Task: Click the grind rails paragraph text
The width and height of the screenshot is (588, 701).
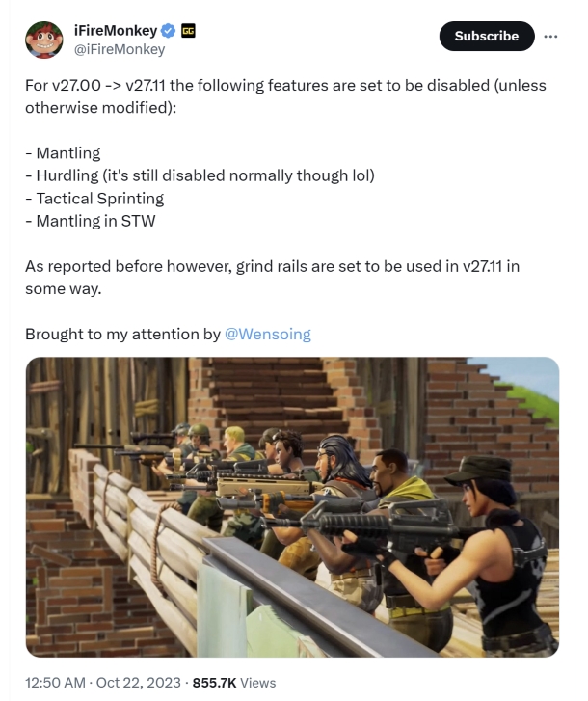Action: click(x=272, y=278)
